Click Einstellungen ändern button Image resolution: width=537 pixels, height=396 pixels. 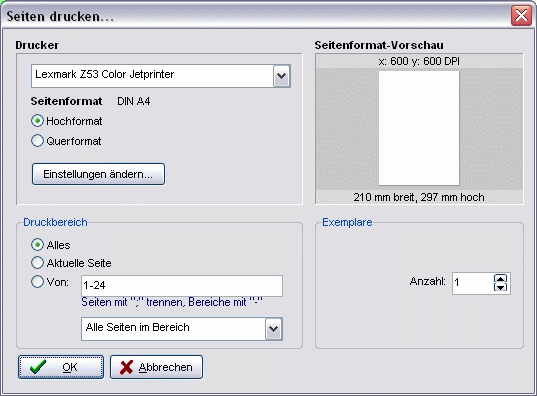[x=98, y=174]
